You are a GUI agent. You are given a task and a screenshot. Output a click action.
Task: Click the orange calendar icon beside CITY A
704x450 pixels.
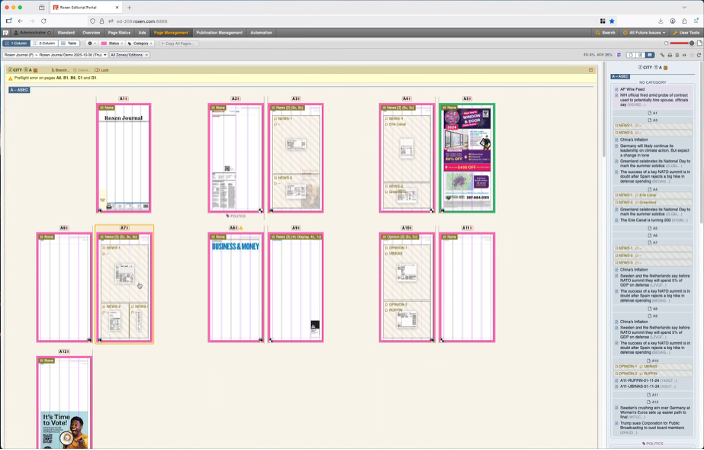(35, 70)
